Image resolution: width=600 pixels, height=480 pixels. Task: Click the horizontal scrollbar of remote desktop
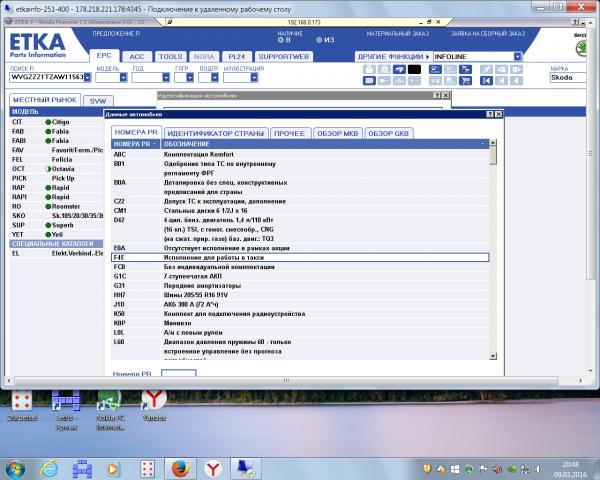click(x=286, y=380)
